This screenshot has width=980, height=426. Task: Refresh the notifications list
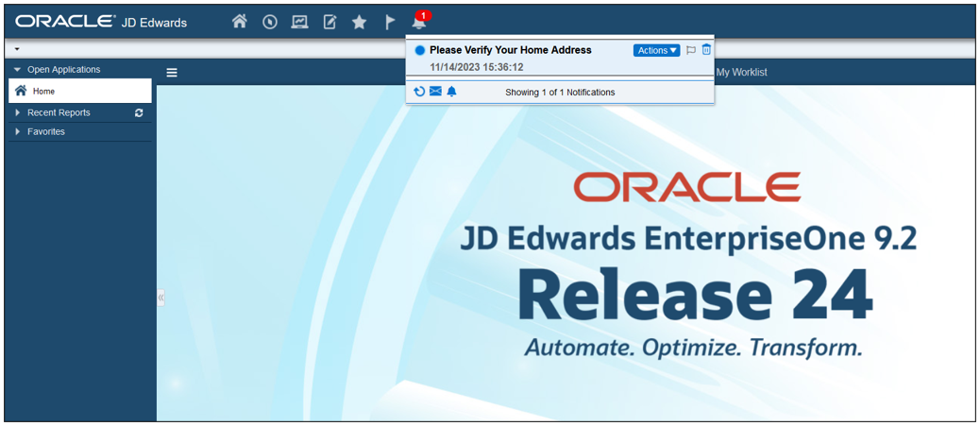tap(419, 92)
